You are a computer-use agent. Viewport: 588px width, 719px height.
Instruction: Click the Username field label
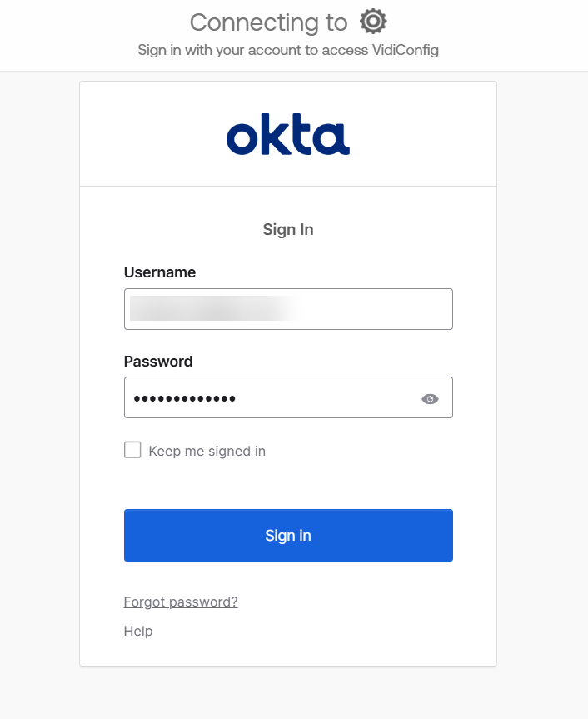pos(160,272)
